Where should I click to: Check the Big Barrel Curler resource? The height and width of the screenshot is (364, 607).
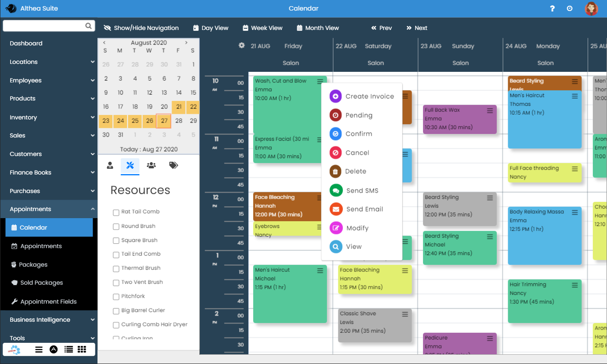point(116,311)
